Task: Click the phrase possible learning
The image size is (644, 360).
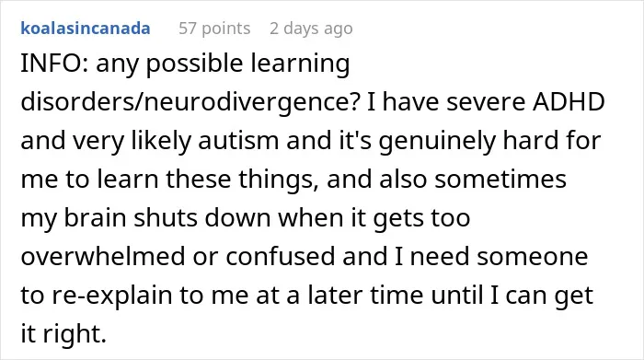Action: [248, 65]
